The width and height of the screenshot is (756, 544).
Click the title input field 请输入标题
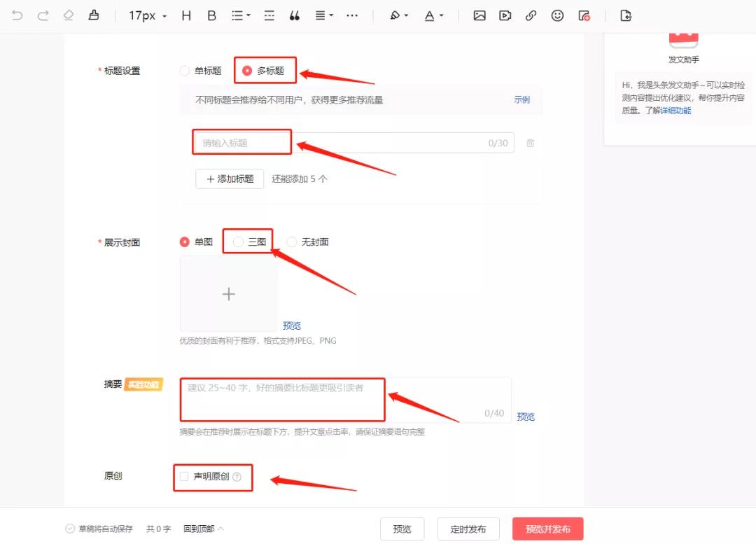(x=241, y=141)
